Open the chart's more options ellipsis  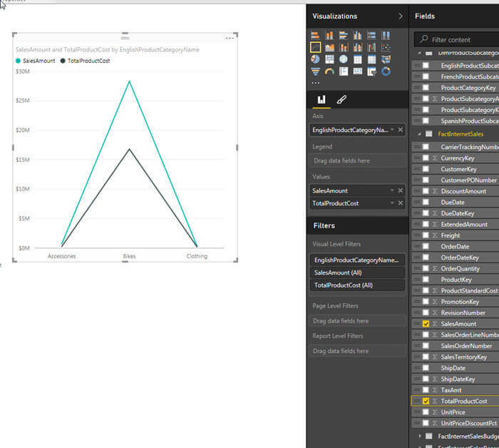click(x=230, y=38)
